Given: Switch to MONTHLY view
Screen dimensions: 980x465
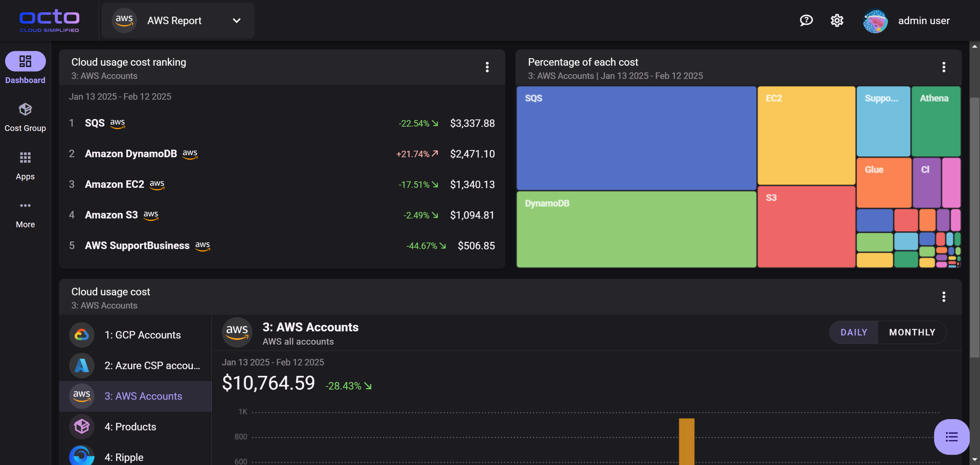Looking at the screenshot, I should point(912,332).
